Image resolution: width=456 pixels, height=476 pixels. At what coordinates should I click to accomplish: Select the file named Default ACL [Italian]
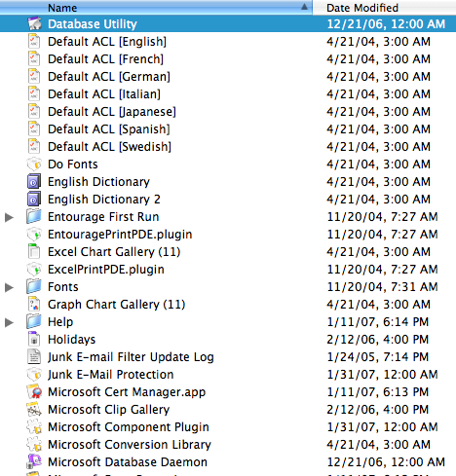[104, 94]
